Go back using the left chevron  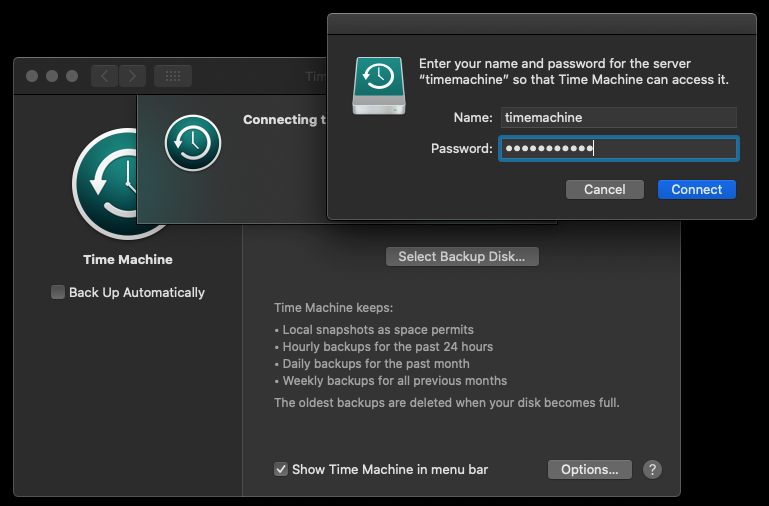[x=104, y=76]
